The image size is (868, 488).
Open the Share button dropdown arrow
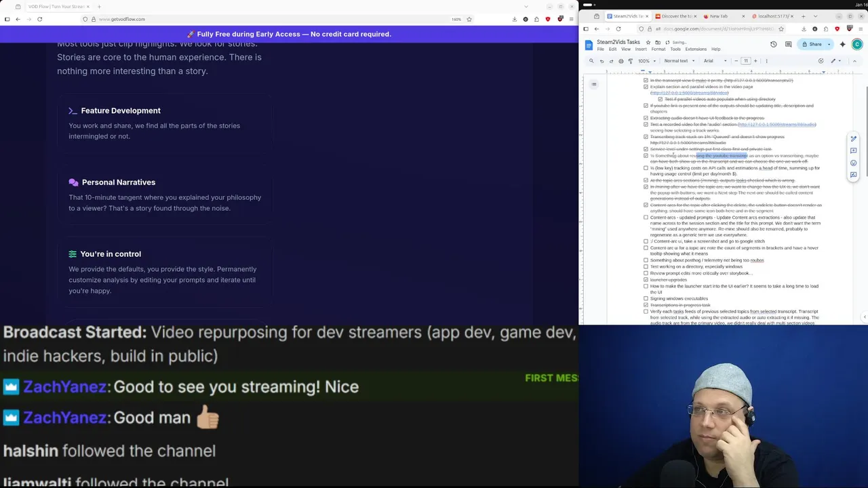click(x=829, y=44)
